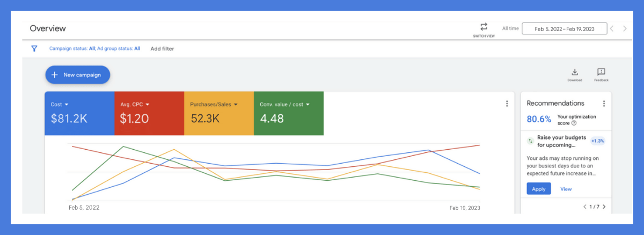Open the Feedback icon
The image size is (644, 235).
[x=601, y=72]
